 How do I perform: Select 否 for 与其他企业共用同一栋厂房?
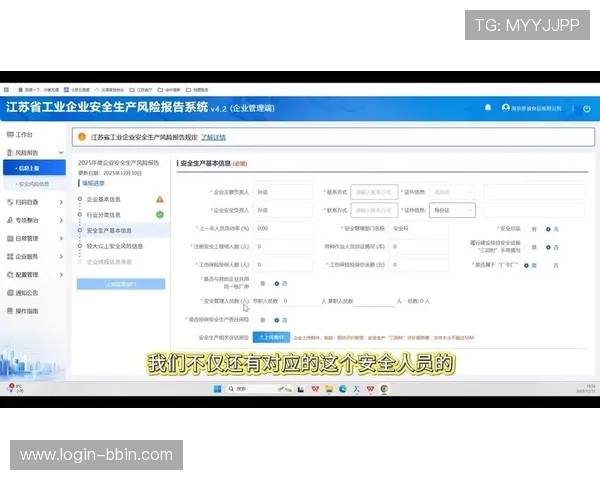[277, 284]
